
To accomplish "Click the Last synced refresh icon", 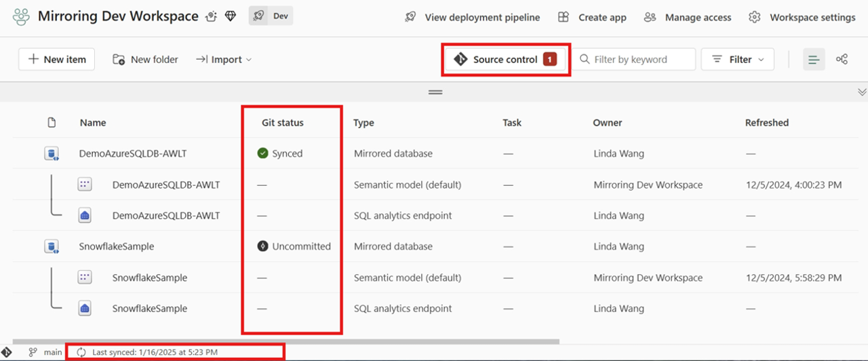I will click(82, 352).
